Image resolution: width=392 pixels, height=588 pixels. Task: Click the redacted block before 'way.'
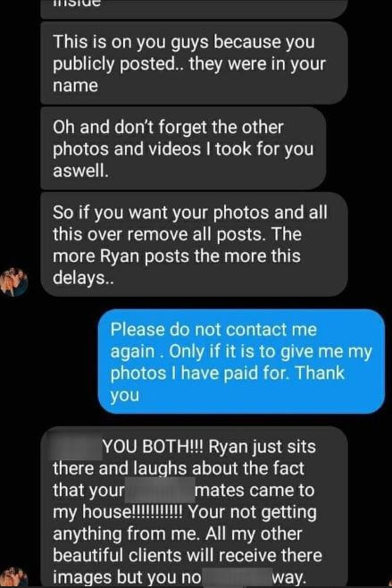tap(236, 577)
